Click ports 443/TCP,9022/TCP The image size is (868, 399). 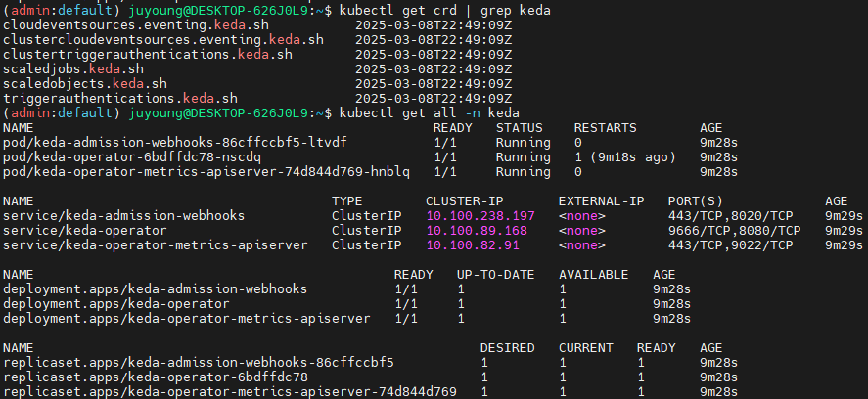[x=731, y=244]
